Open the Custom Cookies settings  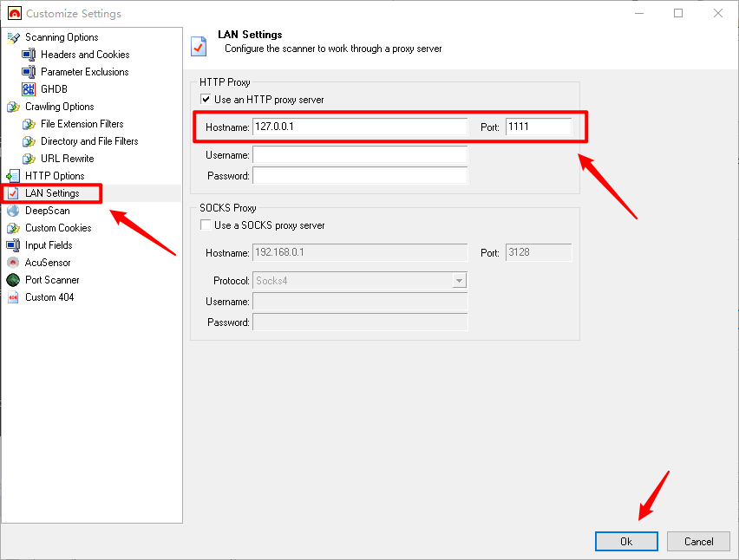[58, 228]
